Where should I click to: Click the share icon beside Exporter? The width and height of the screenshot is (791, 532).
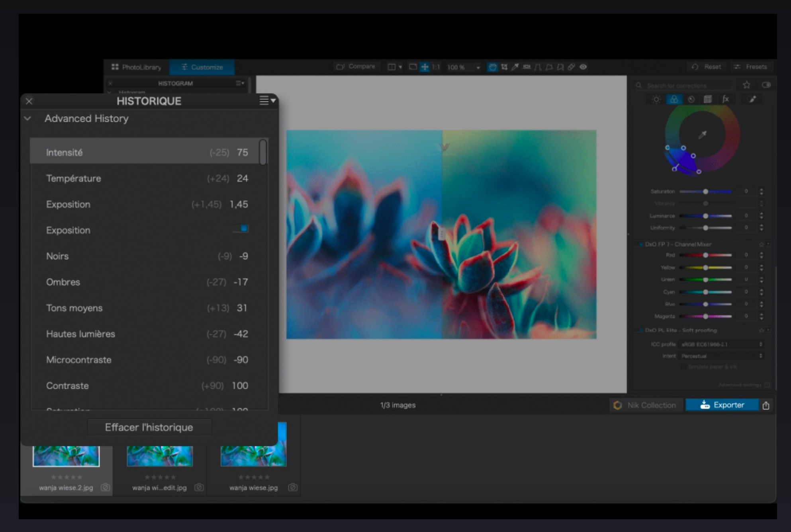(766, 405)
